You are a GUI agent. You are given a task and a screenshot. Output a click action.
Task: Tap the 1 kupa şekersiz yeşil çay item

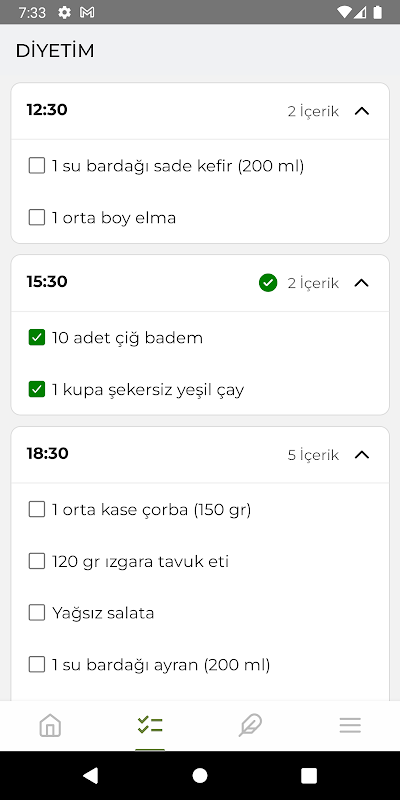click(x=148, y=390)
